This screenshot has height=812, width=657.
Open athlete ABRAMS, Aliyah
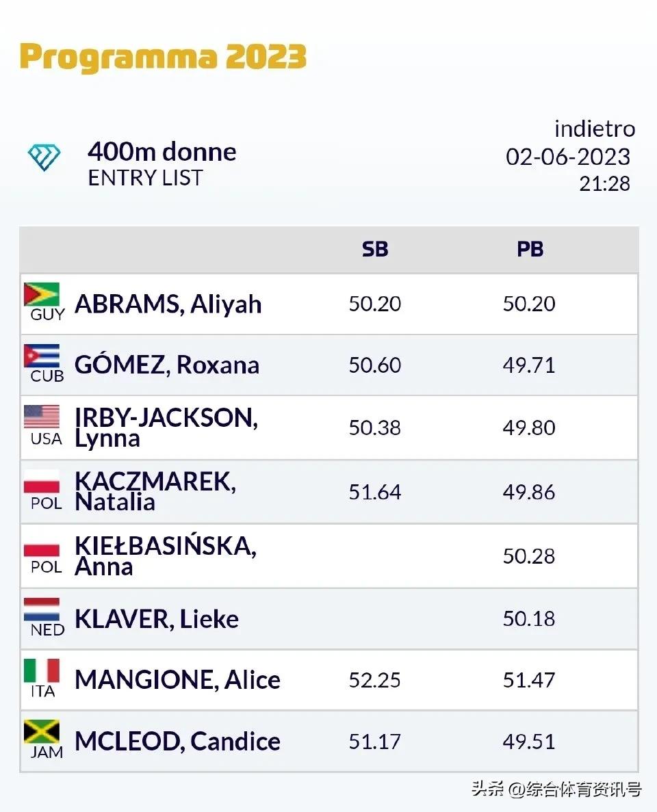click(x=168, y=304)
